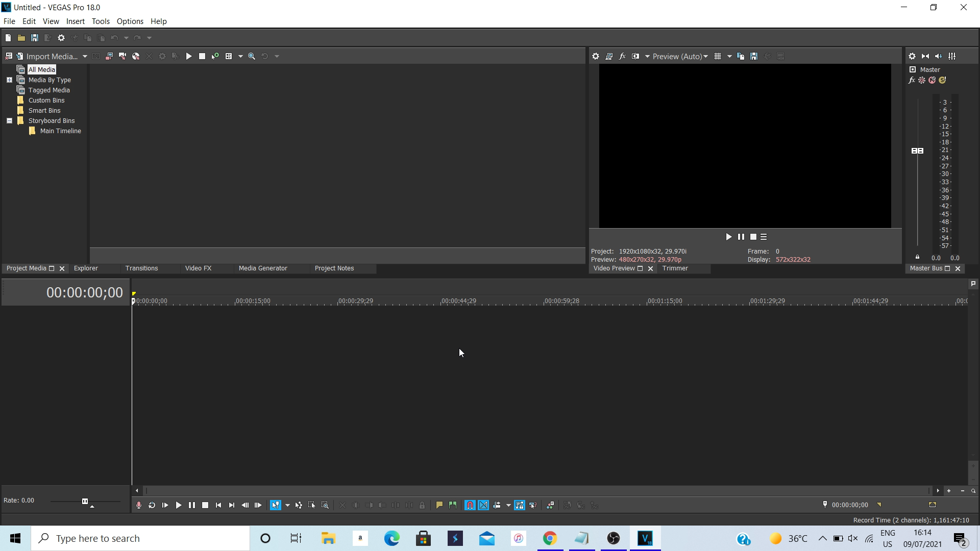Solo the Master bus
Image resolution: width=980 pixels, height=551 pixels.
click(x=942, y=80)
